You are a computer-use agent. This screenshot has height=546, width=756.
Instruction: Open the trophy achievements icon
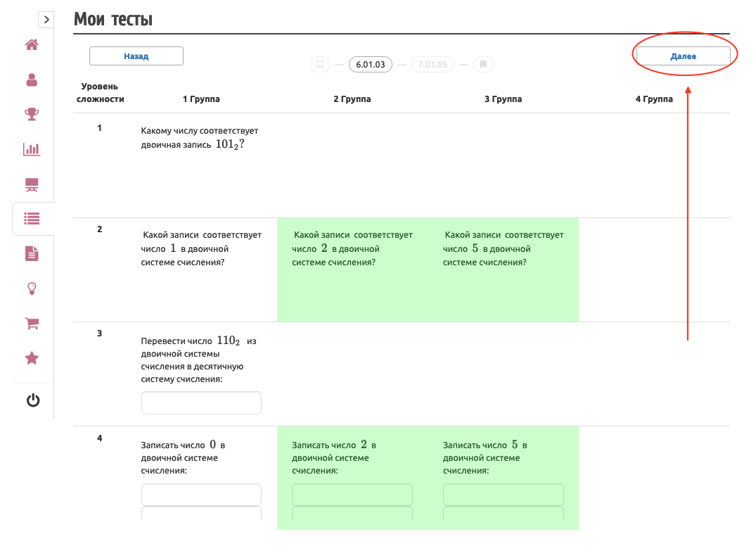(x=32, y=114)
